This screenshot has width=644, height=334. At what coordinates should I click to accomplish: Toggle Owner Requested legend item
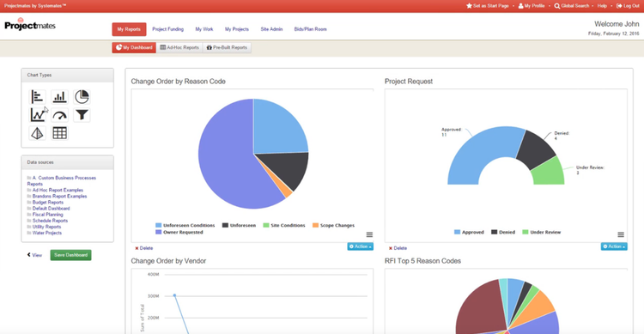pos(179,232)
